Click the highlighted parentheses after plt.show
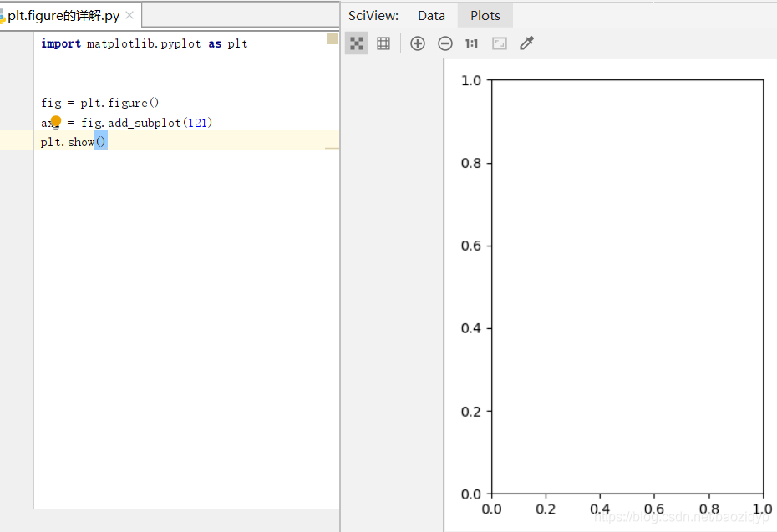 pyautogui.click(x=100, y=141)
